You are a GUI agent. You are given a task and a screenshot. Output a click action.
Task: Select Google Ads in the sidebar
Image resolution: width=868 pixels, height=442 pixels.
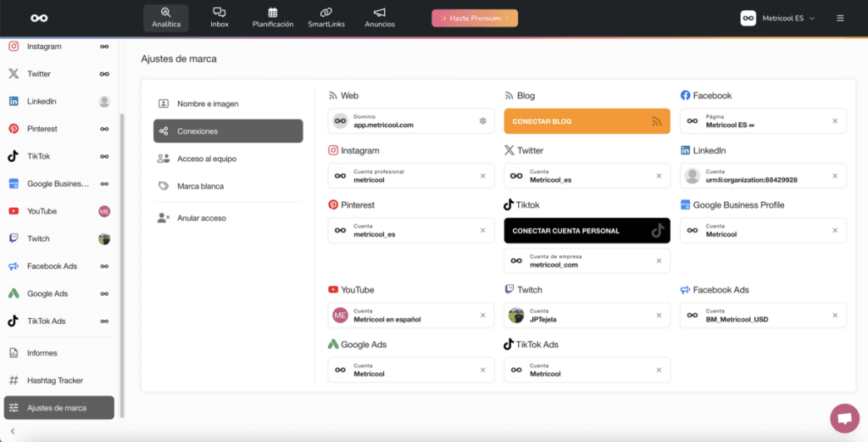tap(59, 294)
